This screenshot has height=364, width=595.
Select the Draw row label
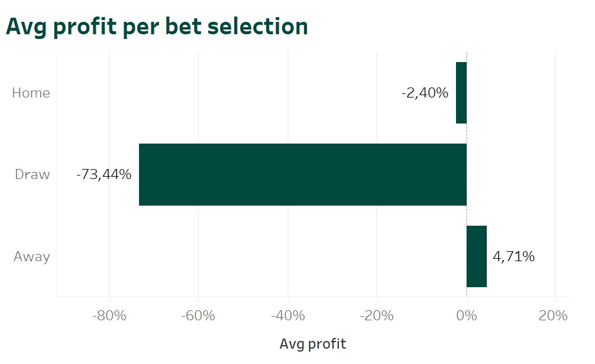pyautogui.click(x=33, y=174)
